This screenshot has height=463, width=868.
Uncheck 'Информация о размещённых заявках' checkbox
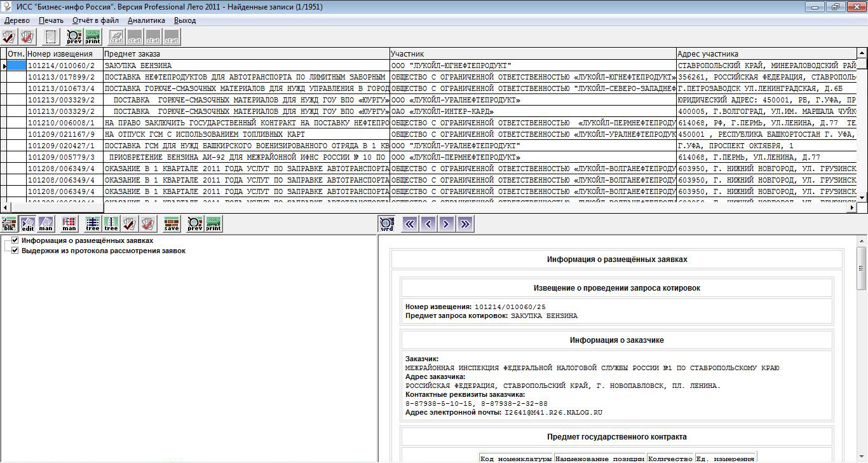click(15, 241)
